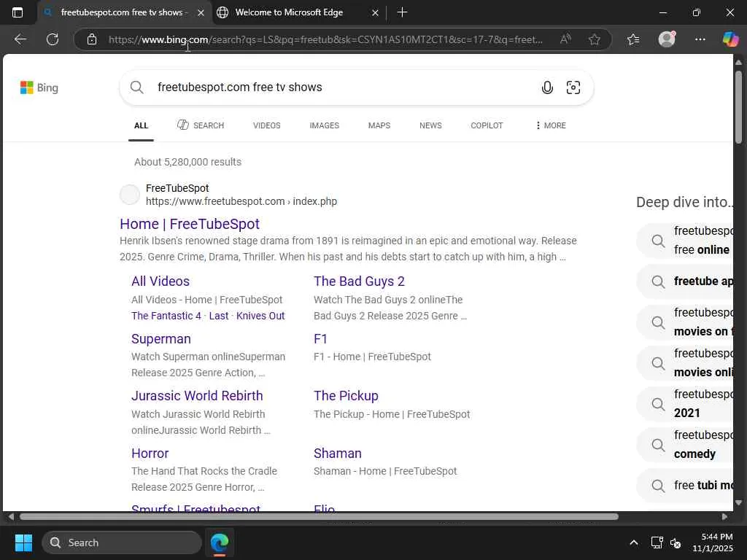Open the Shaman sitelink
Image resolution: width=747 pixels, height=560 pixels.
point(337,454)
